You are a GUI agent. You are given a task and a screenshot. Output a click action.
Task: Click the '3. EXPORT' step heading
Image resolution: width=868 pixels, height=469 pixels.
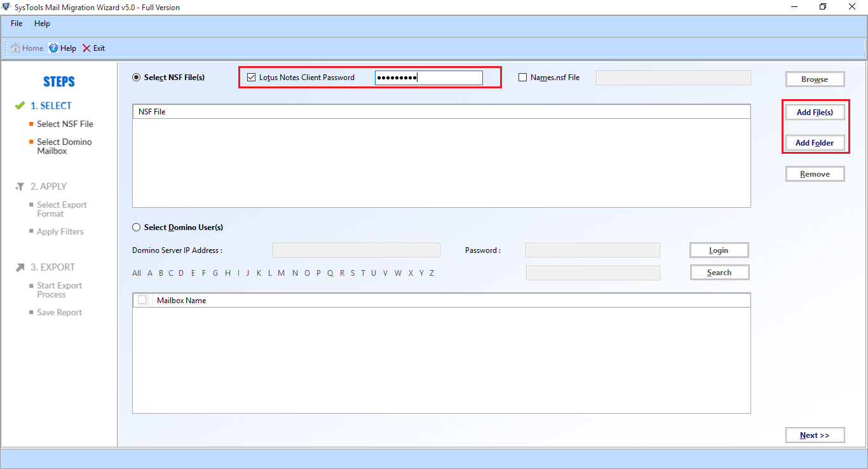point(53,267)
